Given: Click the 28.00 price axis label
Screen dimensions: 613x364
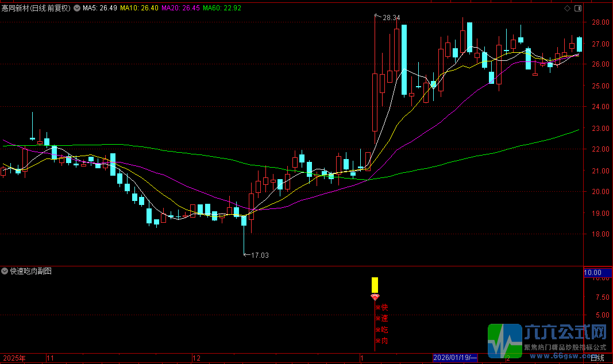Looking at the screenshot, I should click(600, 22).
